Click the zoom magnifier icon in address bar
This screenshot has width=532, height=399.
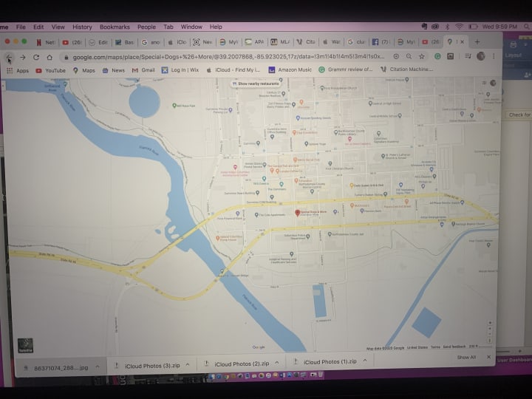click(x=409, y=56)
